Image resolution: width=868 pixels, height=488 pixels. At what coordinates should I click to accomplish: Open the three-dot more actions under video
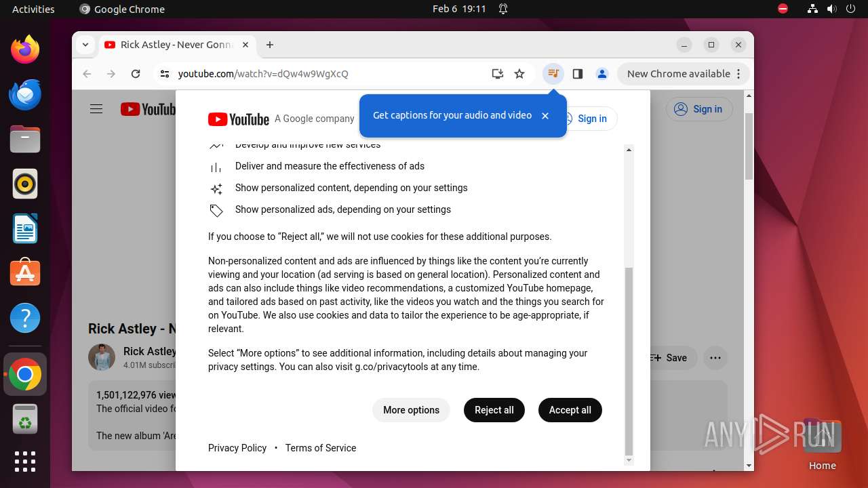715,358
